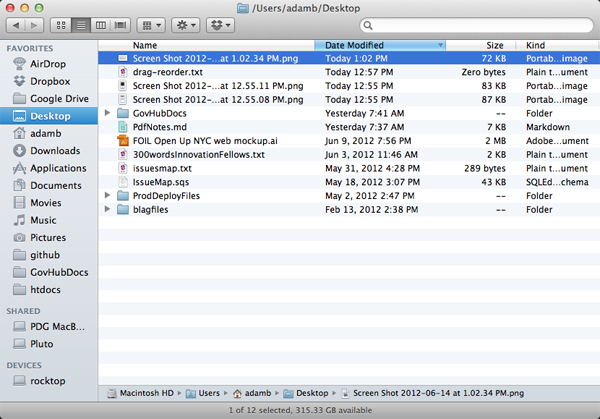This screenshot has height=419, width=600.
Task: Click the Illustrator icon of FOIL mockup file
Action: point(123,141)
